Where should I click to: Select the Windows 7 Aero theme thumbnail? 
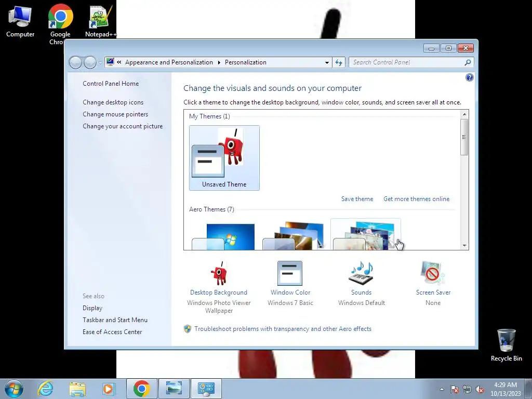click(223, 236)
